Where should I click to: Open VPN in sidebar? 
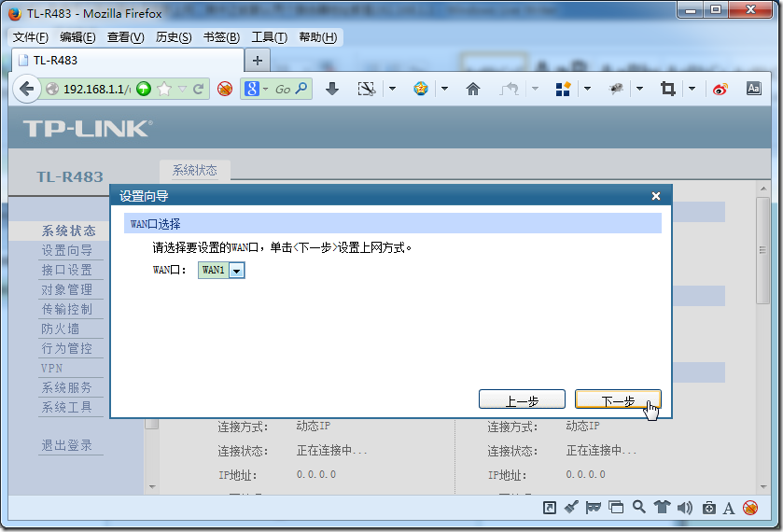click(52, 368)
